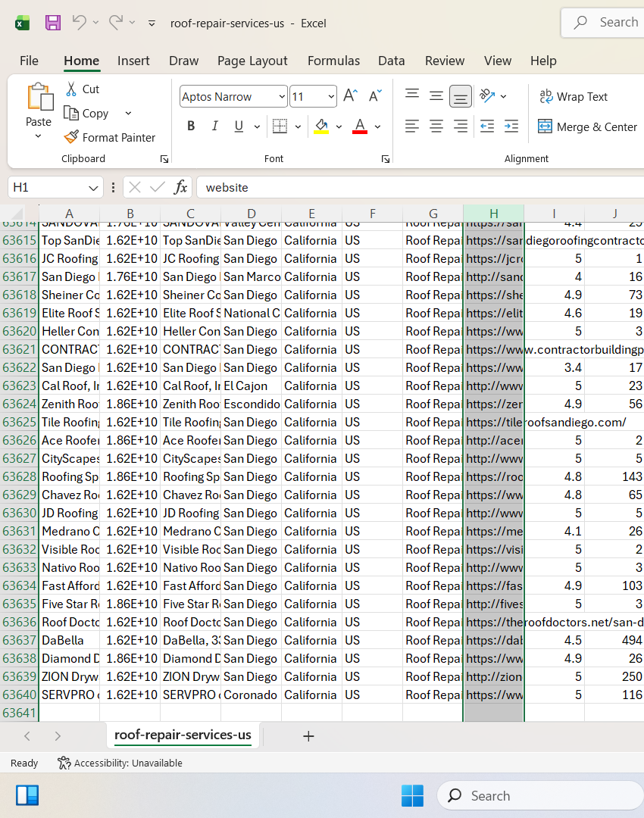Viewport: 644px width, 818px height.
Task: Apply red font color A
Action: 360,126
